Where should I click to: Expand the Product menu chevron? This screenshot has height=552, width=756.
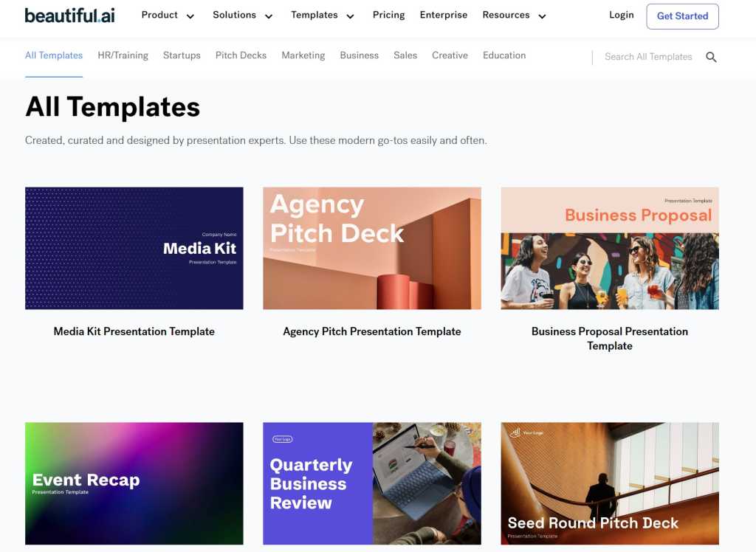tap(190, 16)
